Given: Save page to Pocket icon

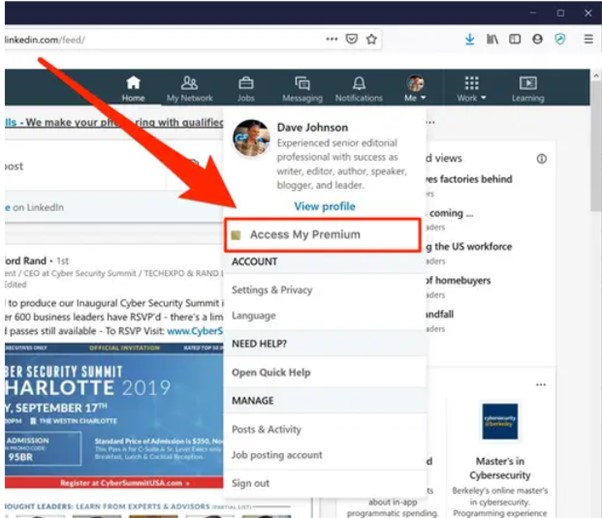Looking at the screenshot, I should [351, 40].
